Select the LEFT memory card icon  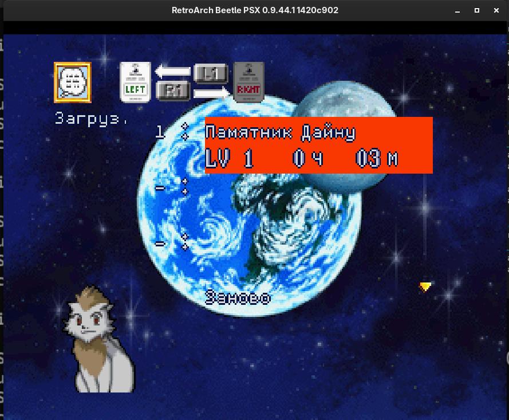click(135, 82)
